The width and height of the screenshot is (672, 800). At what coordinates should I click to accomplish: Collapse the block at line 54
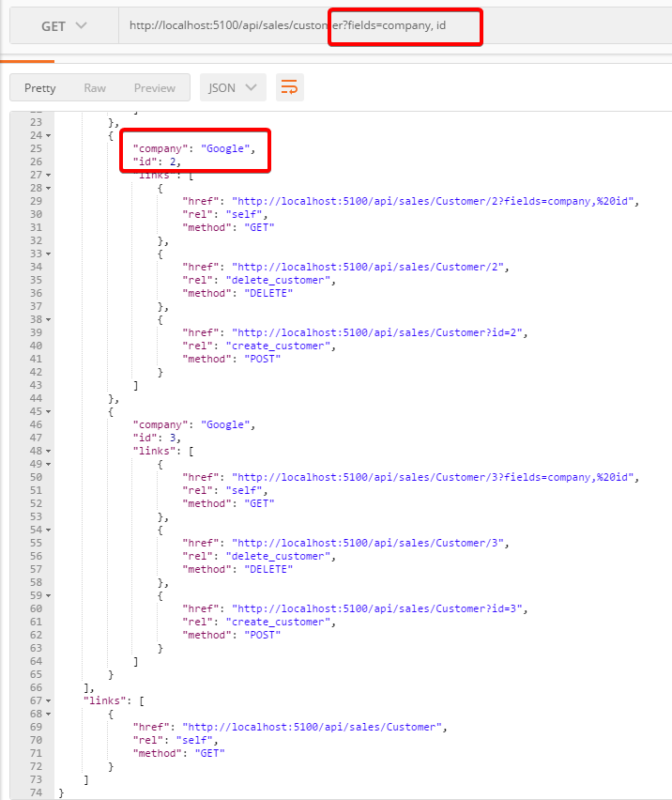click(x=49, y=531)
